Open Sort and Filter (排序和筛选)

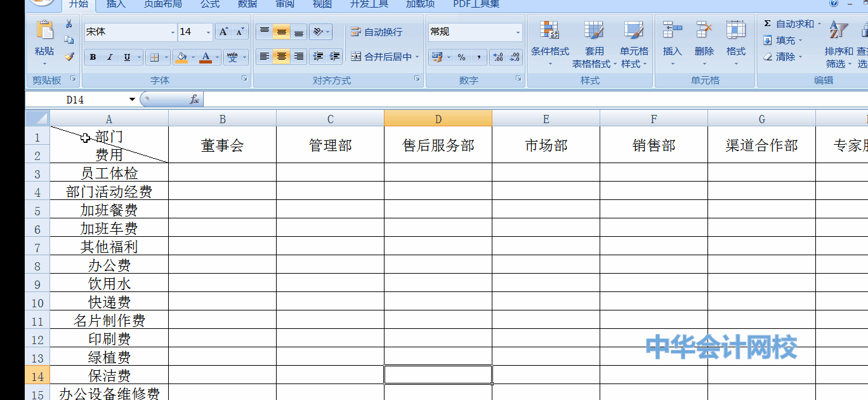839,44
